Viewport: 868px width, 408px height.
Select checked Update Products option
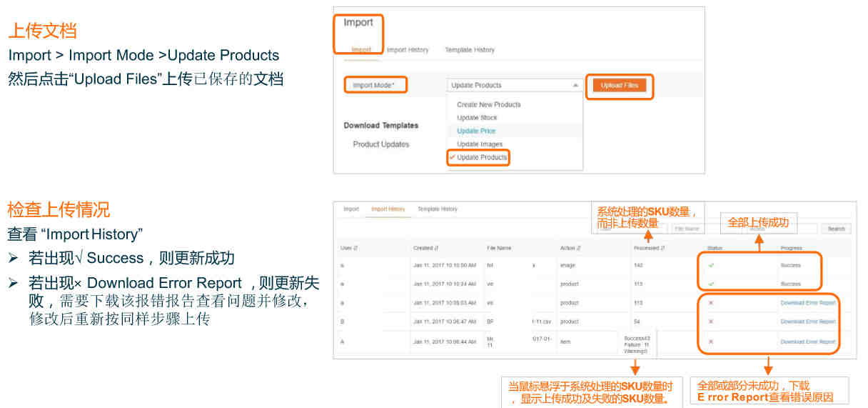[x=482, y=157]
